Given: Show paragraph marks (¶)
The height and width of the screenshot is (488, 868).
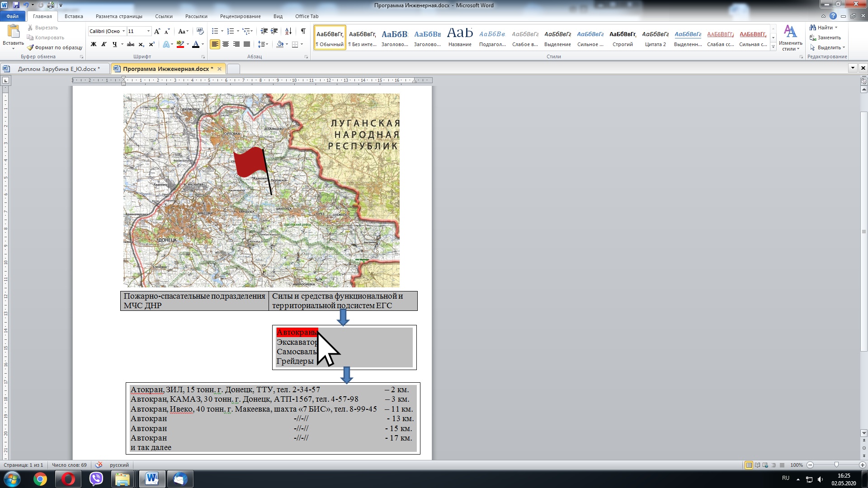Looking at the screenshot, I should 303,31.
